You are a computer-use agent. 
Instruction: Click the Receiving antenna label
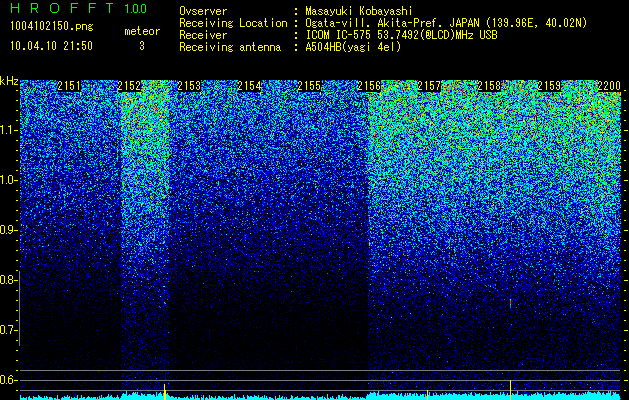pos(230,47)
